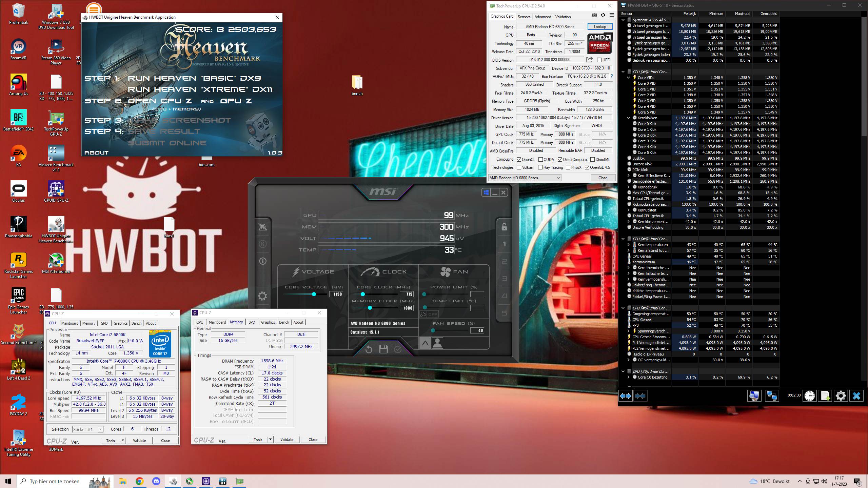The image size is (868, 488).
Task: Open the GPU selection dropdown in GPU-Z
Action: coord(525,178)
